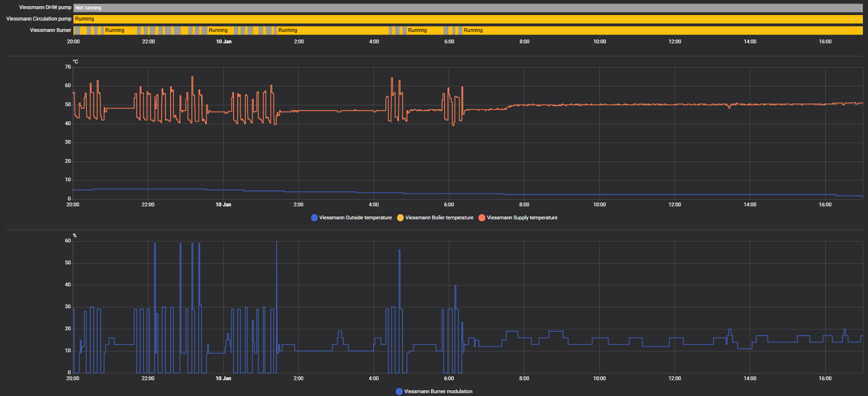Click the 'Viessmann Burner' row label
The width and height of the screenshot is (868, 396).
51,30
